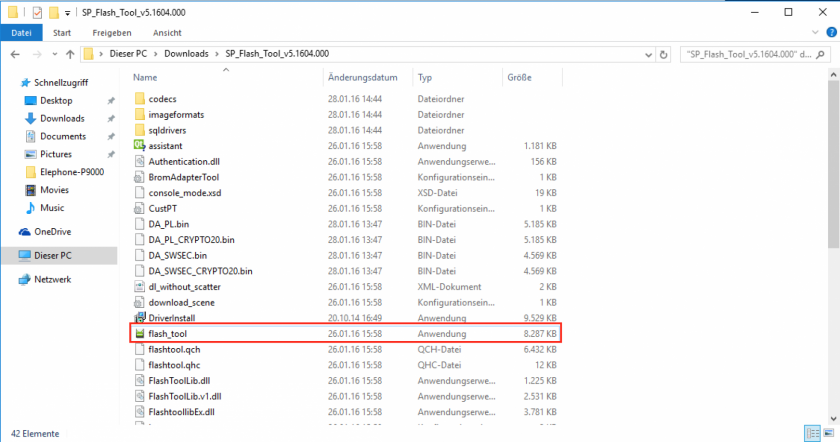840x442 pixels.
Task: Select the flashtool.qch file name
Action: click(174, 349)
